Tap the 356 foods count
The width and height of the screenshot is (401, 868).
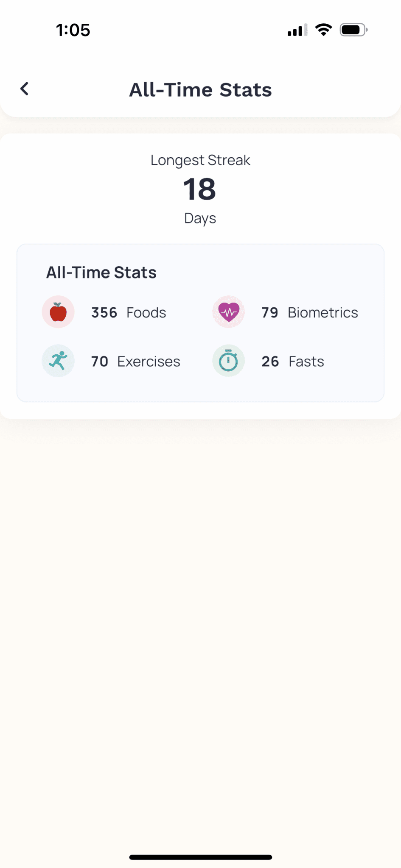pyautogui.click(x=104, y=313)
